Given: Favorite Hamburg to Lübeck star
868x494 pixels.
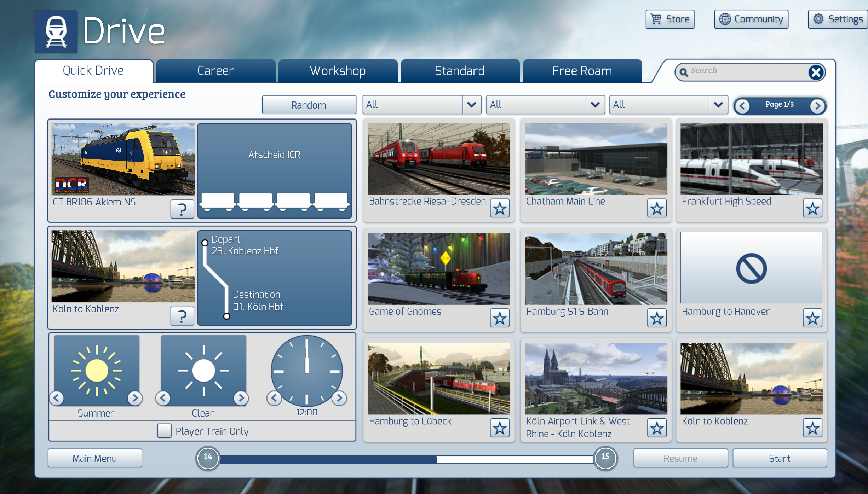Looking at the screenshot, I should 500,428.
